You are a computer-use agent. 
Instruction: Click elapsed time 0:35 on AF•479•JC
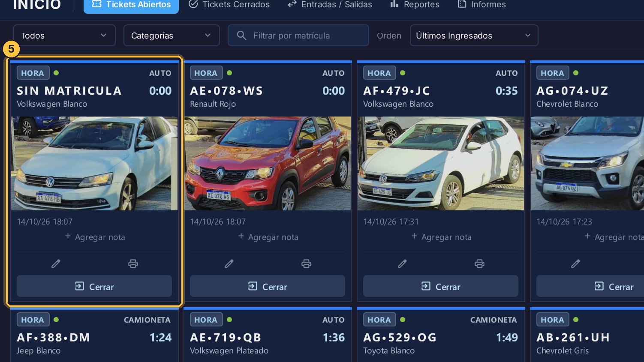pyautogui.click(x=507, y=91)
